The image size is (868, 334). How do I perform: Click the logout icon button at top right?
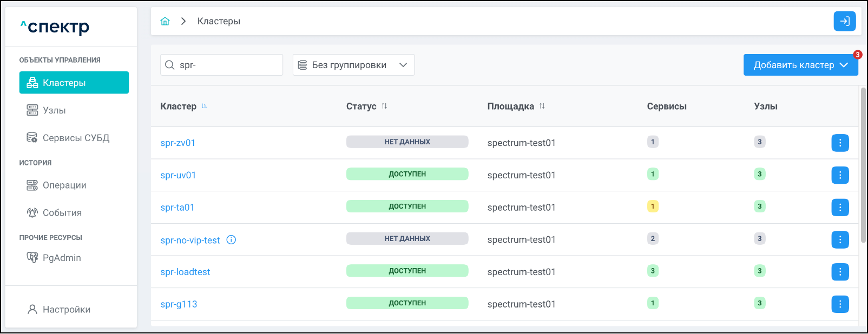pos(844,21)
